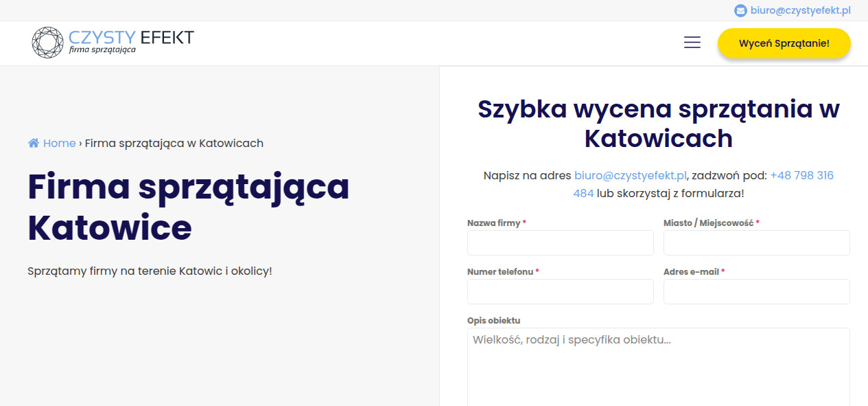Click the Adres e-mail field label
The width and height of the screenshot is (868, 406).
coord(690,272)
